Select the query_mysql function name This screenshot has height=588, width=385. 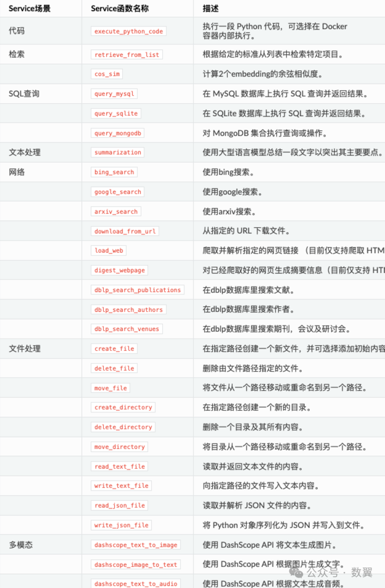click(114, 94)
